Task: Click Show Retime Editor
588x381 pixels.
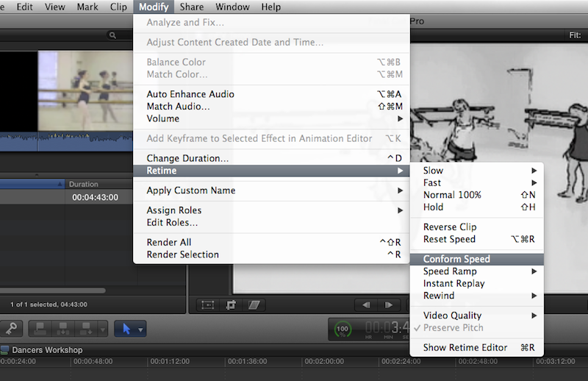Action: [x=465, y=347]
